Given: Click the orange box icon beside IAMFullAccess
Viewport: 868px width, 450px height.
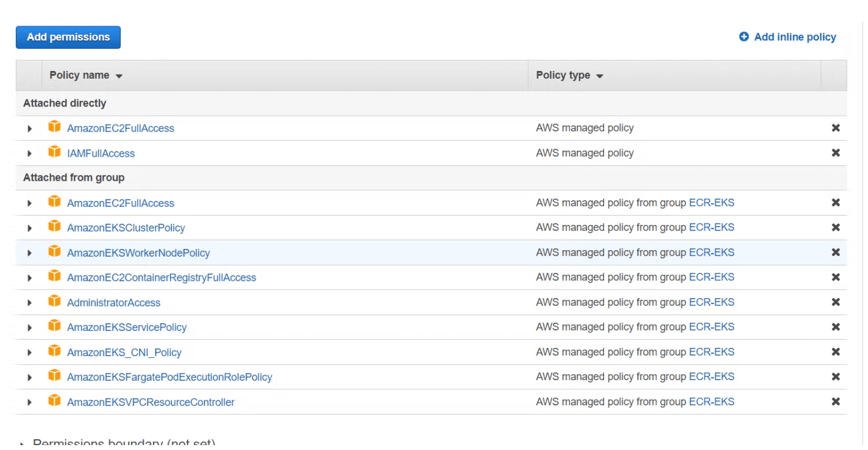Looking at the screenshot, I should click(x=54, y=151).
